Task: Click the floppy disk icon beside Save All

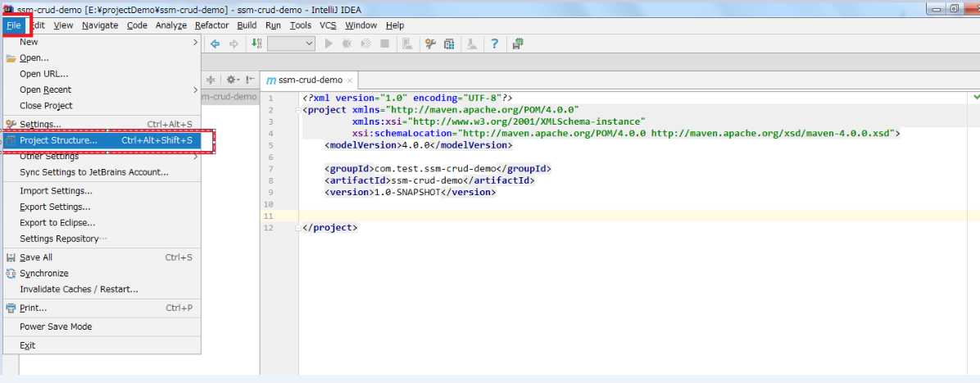Action: pyautogui.click(x=11, y=258)
